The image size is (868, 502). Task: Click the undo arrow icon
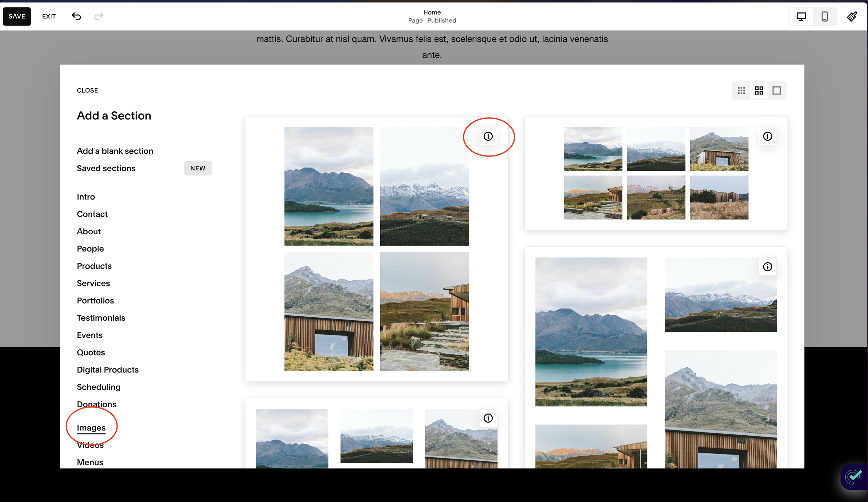pos(76,16)
